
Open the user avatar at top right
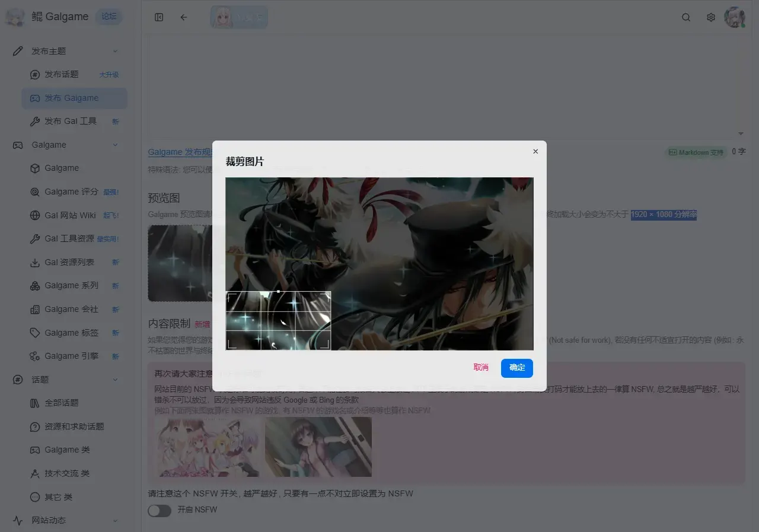[735, 17]
